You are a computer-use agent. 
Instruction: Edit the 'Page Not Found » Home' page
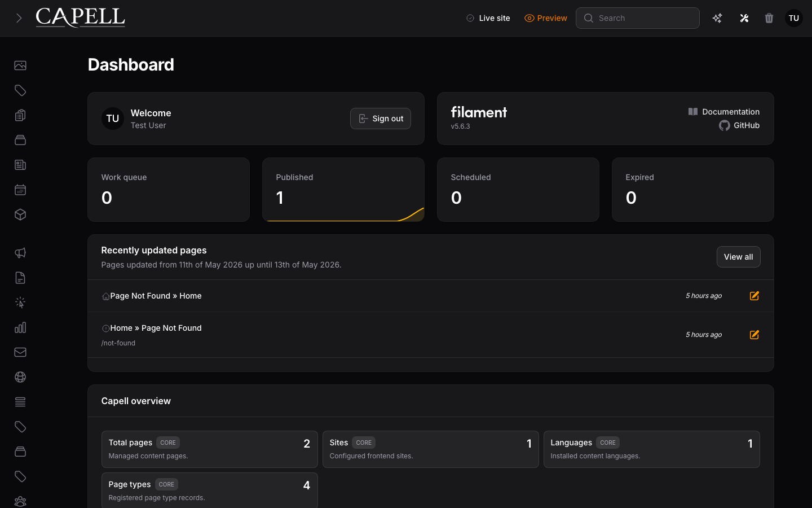[x=754, y=296]
